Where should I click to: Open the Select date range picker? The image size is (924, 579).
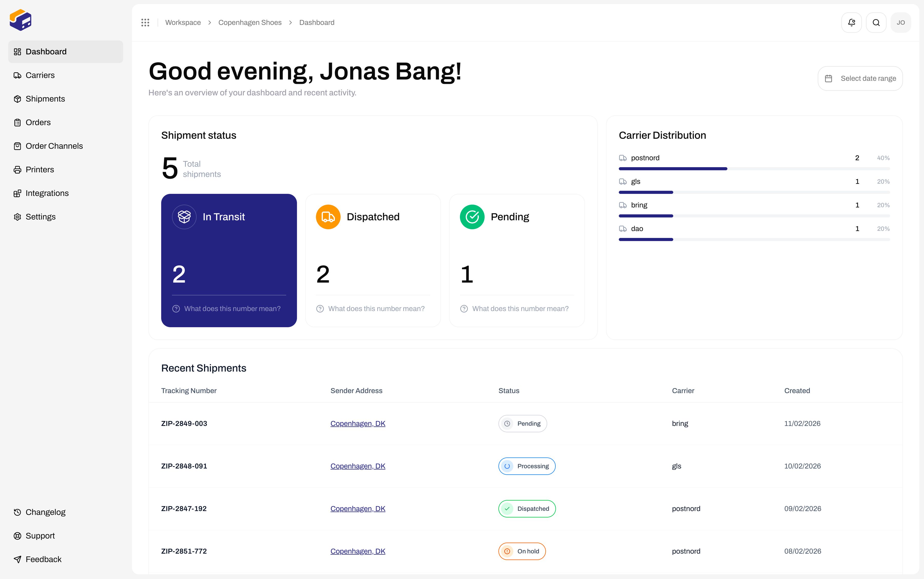[x=860, y=78]
